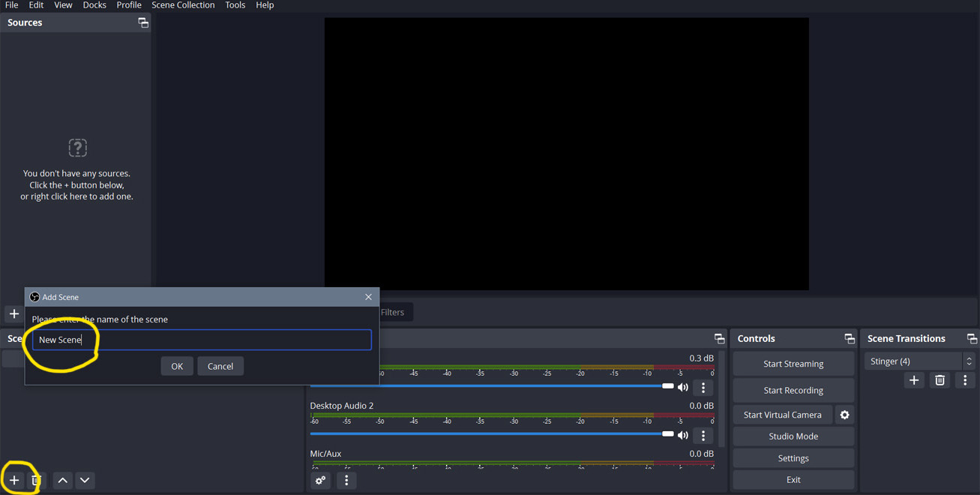Mute the first audio channel speaker
The width and height of the screenshot is (980, 495).
click(683, 387)
